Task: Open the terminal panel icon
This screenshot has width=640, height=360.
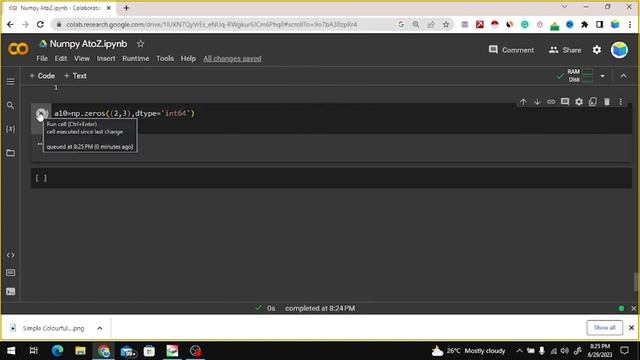Action: click(11, 291)
